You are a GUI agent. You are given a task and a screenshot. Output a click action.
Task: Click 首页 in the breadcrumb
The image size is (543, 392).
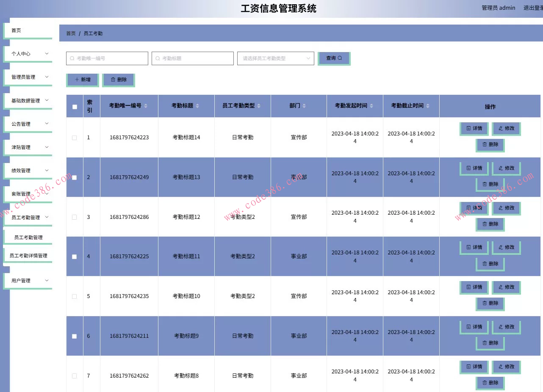[71, 33]
